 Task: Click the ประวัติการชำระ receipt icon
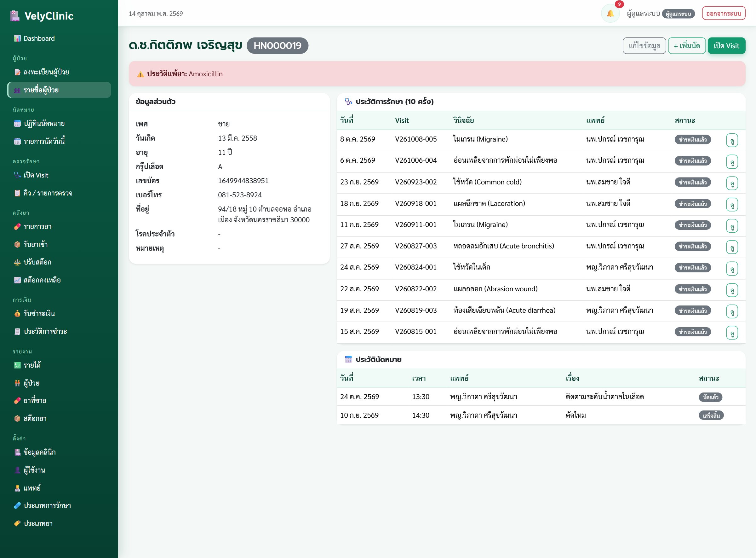(x=17, y=331)
